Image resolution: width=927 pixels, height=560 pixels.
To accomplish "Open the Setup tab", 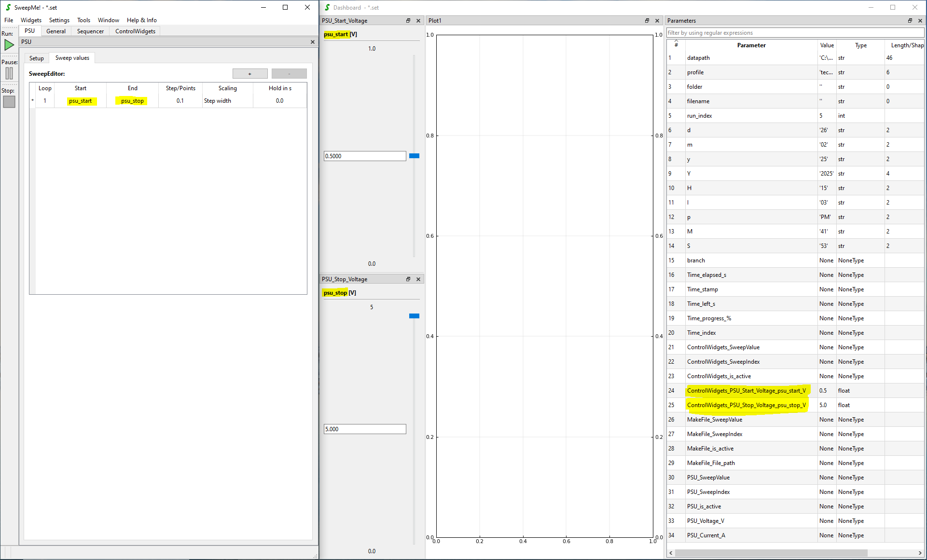I will [37, 58].
